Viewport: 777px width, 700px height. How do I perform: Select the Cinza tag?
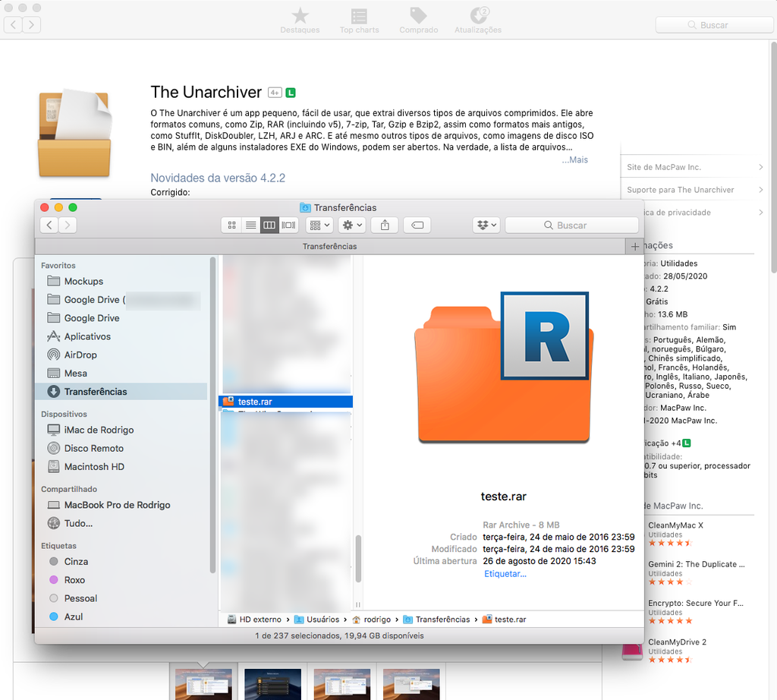tap(121, 561)
